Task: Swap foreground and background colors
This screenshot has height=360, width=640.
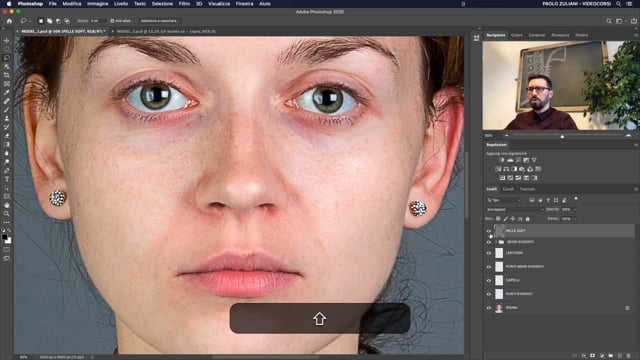Action: click(x=9, y=231)
